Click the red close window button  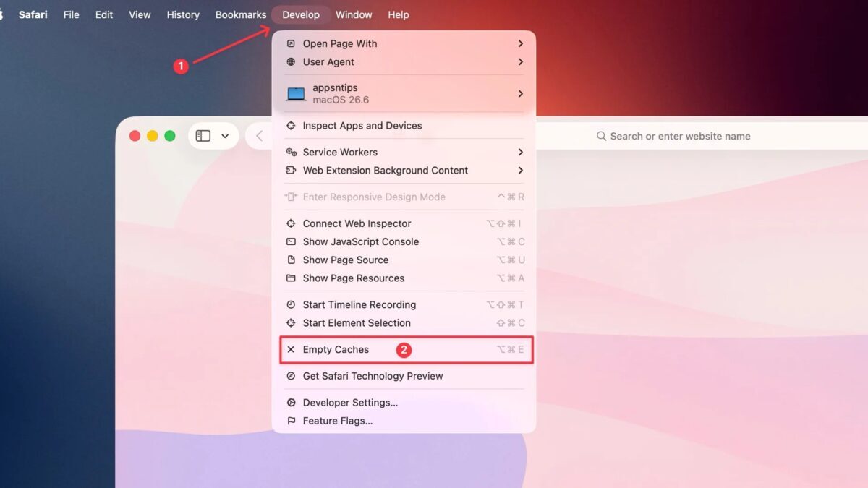click(x=135, y=136)
